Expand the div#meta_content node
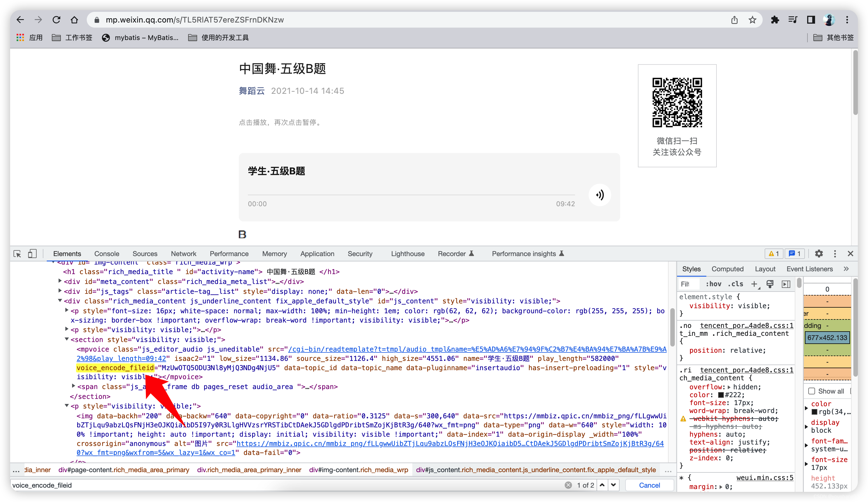Viewport: 868px width, 502px height. [x=60, y=281]
